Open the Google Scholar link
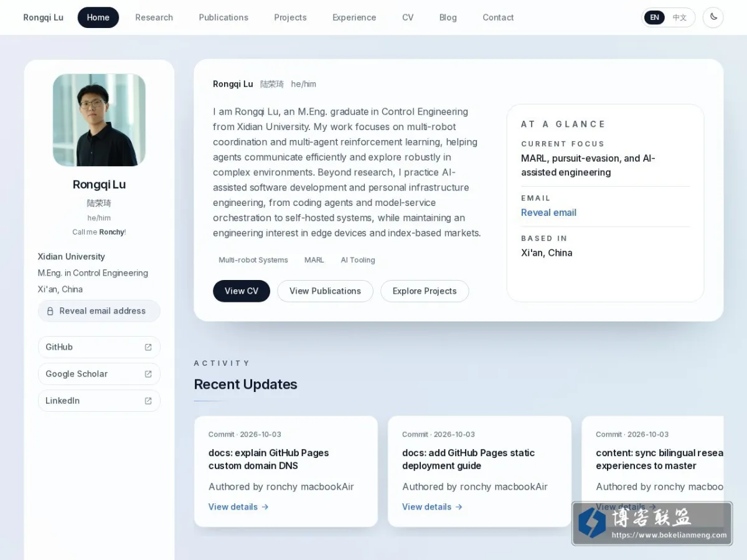Viewport: 747px width, 560px height. point(99,374)
